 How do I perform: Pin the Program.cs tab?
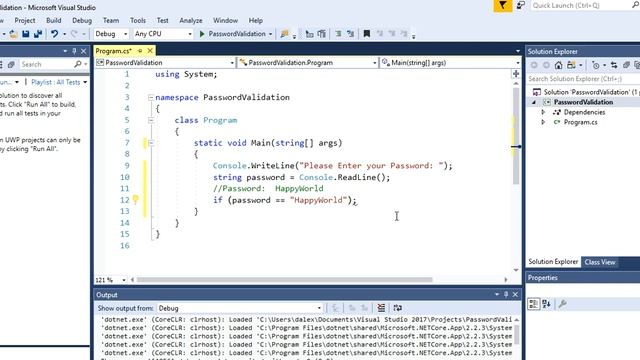[140, 51]
